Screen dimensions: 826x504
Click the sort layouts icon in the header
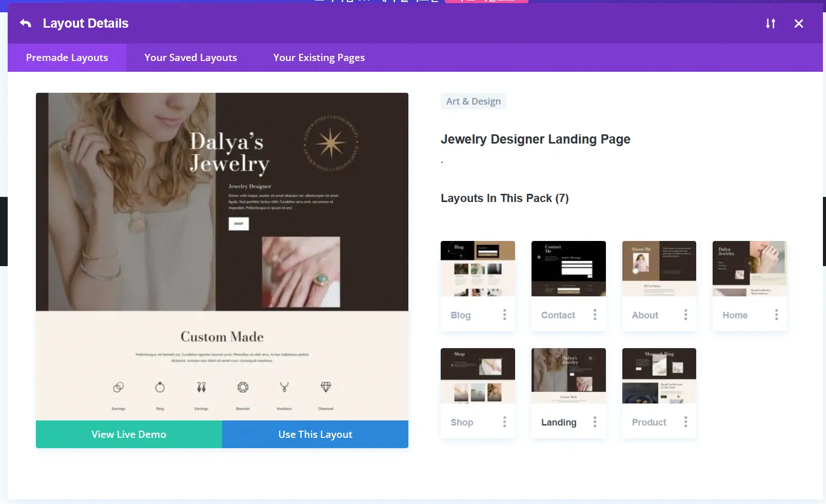[770, 24]
